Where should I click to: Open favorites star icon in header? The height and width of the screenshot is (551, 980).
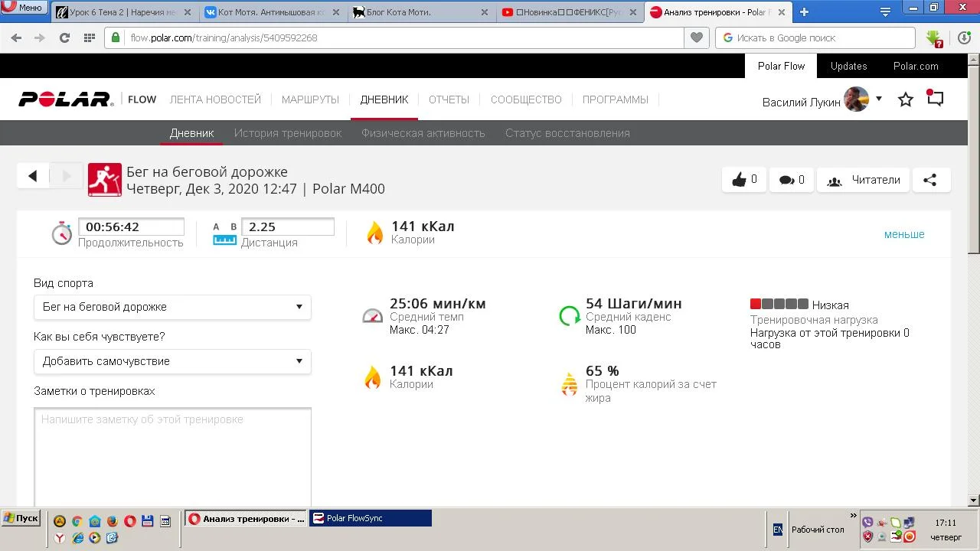click(906, 99)
